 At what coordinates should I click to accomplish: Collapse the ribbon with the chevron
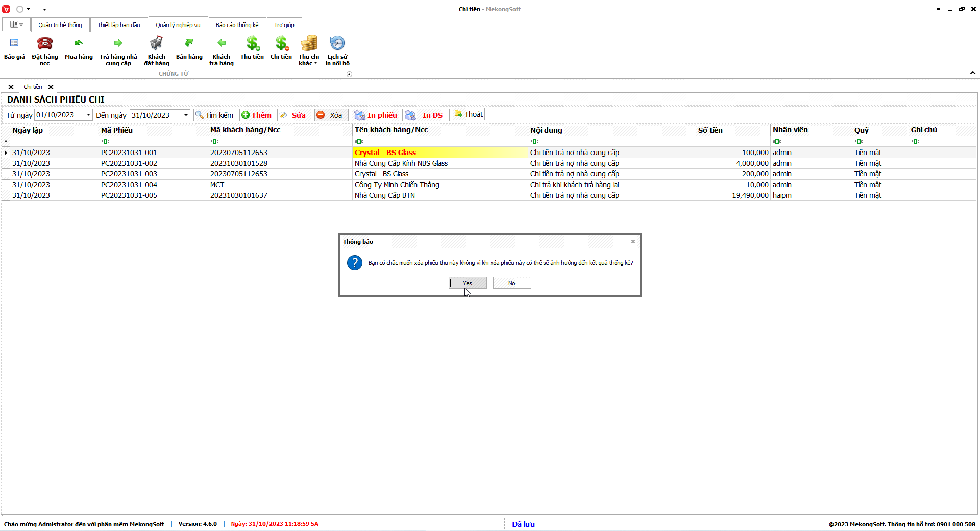[973, 73]
